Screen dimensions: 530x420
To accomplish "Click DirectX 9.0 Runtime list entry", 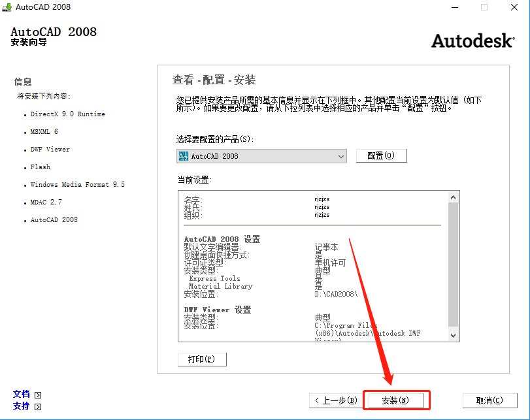I will [67, 114].
